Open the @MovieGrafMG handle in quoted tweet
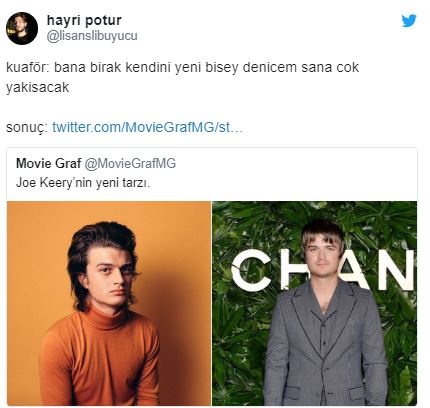 [x=130, y=163]
